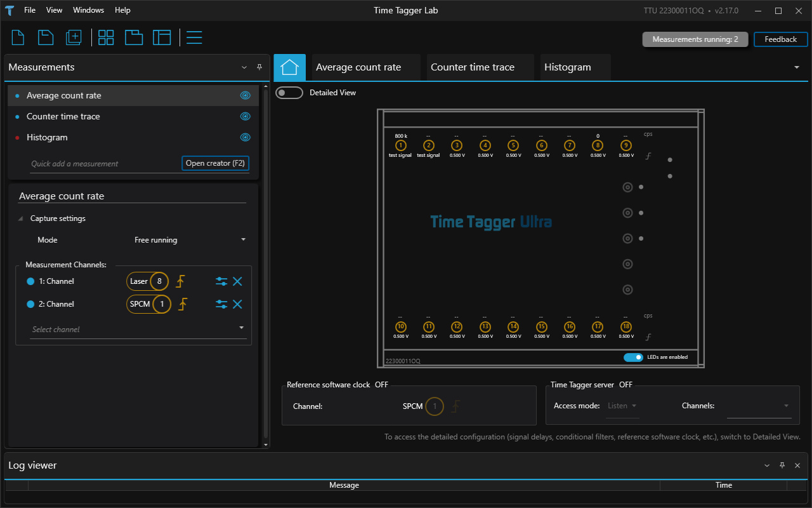
Task: Click the new file icon in toolbar
Action: tap(18, 37)
